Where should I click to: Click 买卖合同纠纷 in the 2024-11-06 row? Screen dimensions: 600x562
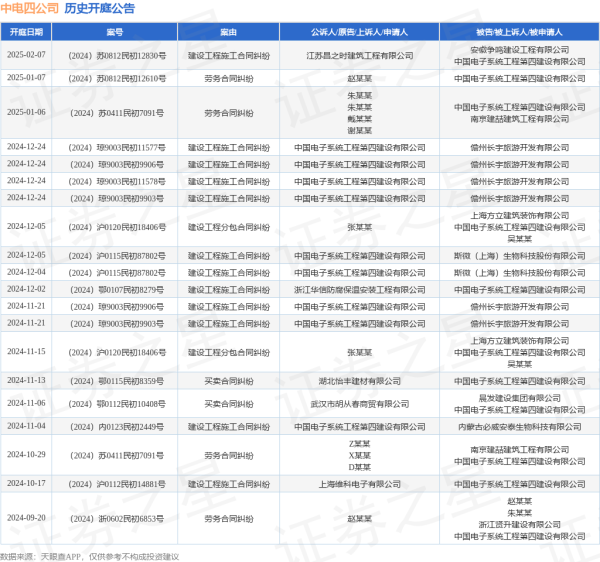coord(229,404)
